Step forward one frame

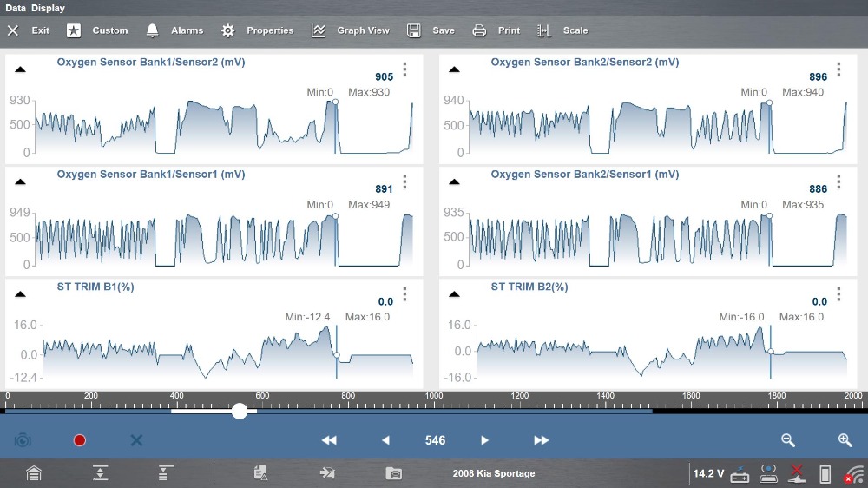tap(485, 440)
